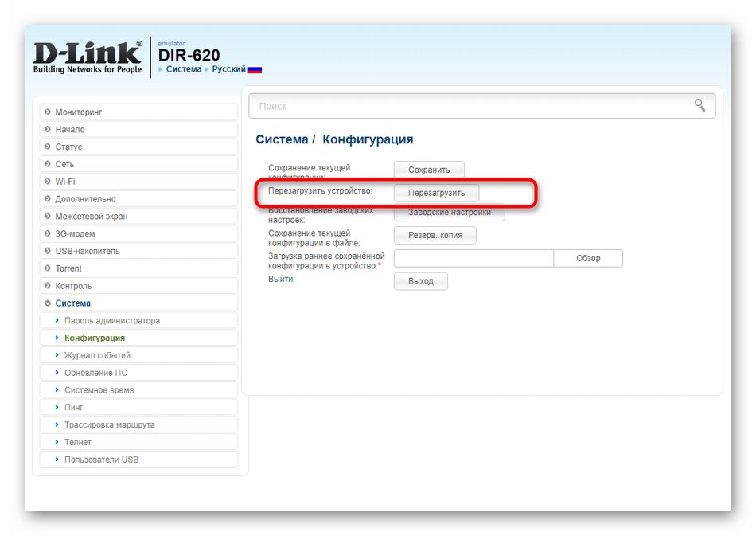Click the search magnifier icon
The image size is (756, 536).
pyautogui.click(x=699, y=105)
